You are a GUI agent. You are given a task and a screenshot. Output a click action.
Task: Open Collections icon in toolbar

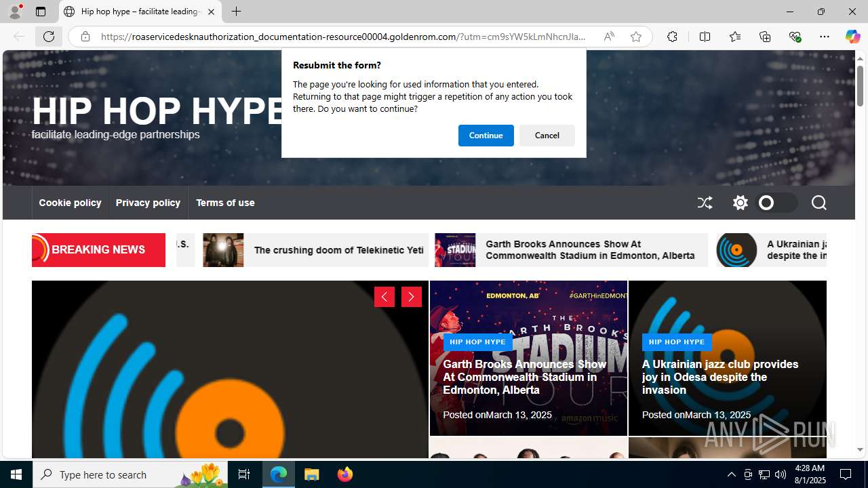point(765,37)
